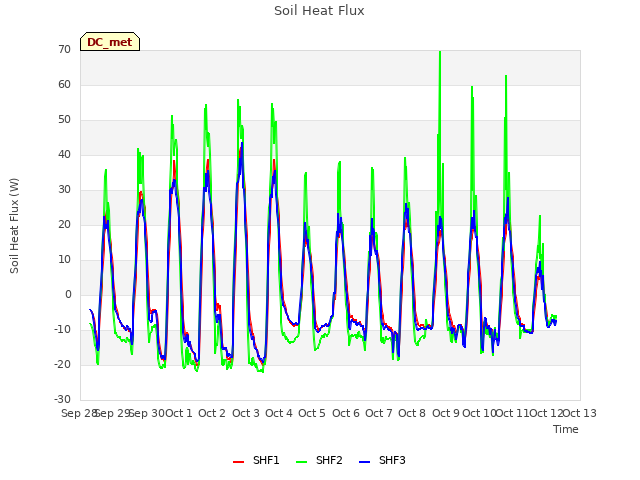This screenshot has height=480, width=640.
Task: Click the Oct 2 x-axis date label
Action: (212, 413)
